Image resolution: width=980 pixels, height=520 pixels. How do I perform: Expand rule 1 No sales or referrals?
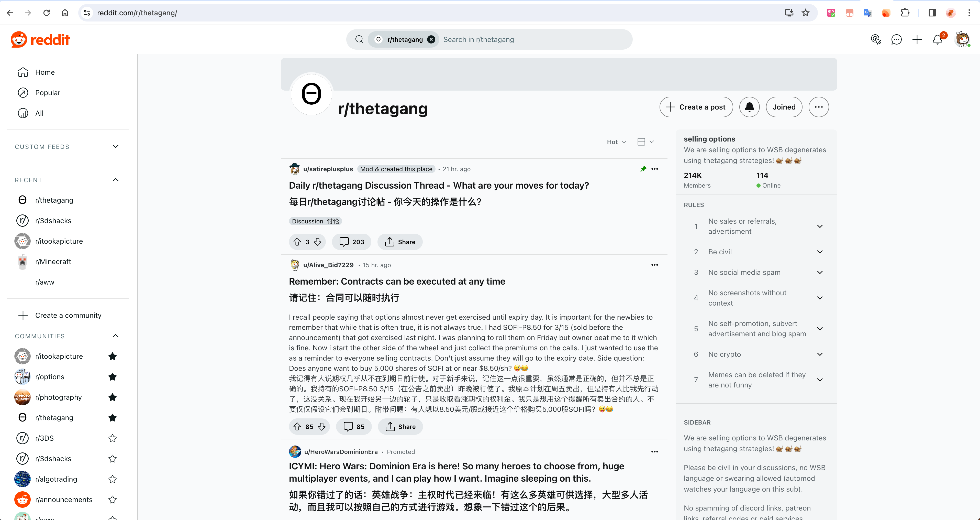point(820,226)
